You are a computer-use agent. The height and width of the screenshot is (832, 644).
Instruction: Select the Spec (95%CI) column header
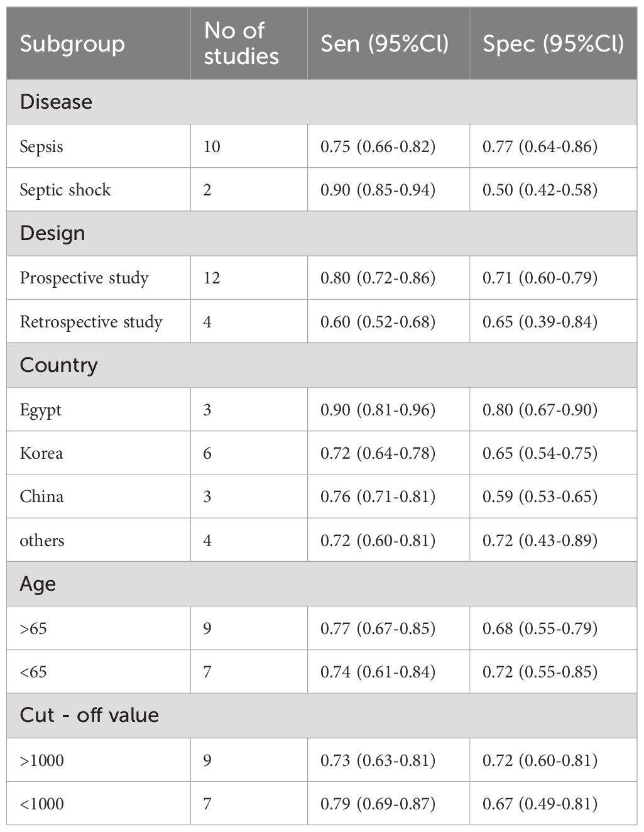coord(553,43)
